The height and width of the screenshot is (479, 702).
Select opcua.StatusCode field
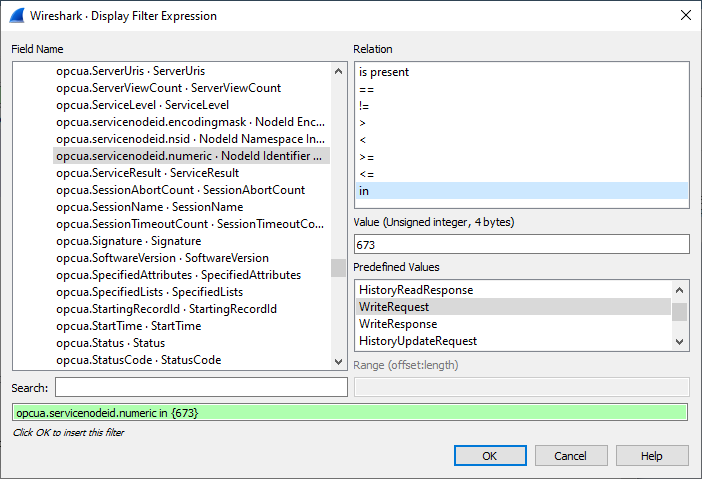click(191, 360)
